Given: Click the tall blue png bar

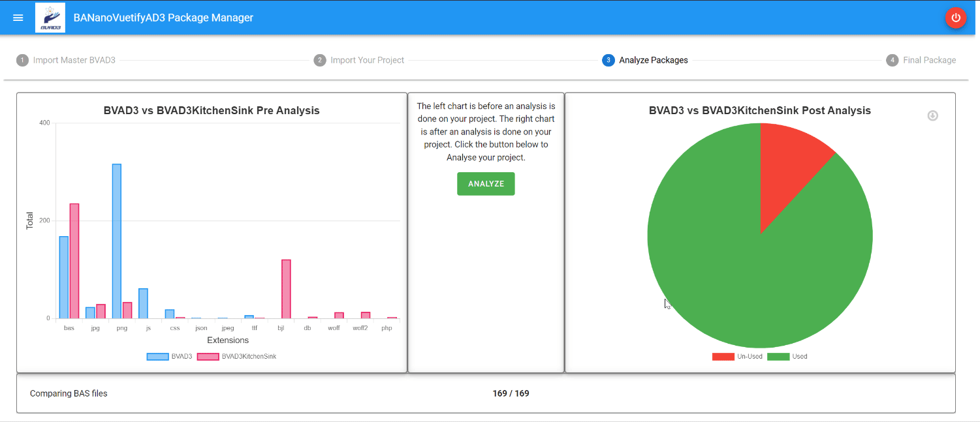Looking at the screenshot, I should [x=117, y=241].
